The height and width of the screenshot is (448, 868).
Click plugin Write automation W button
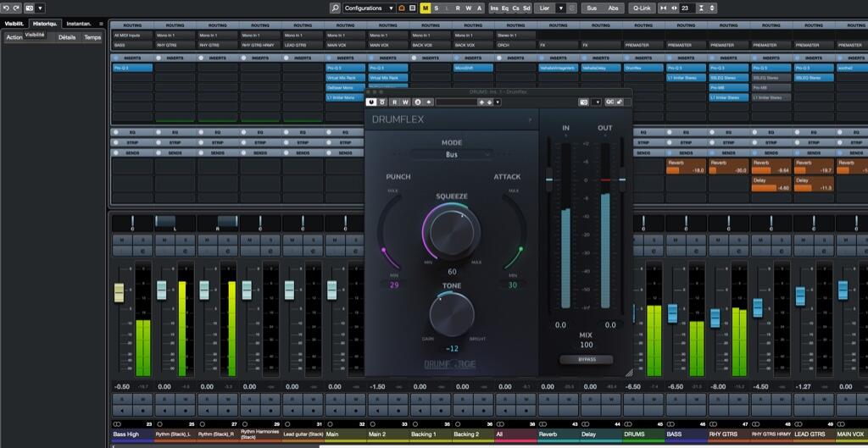(405, 102)
